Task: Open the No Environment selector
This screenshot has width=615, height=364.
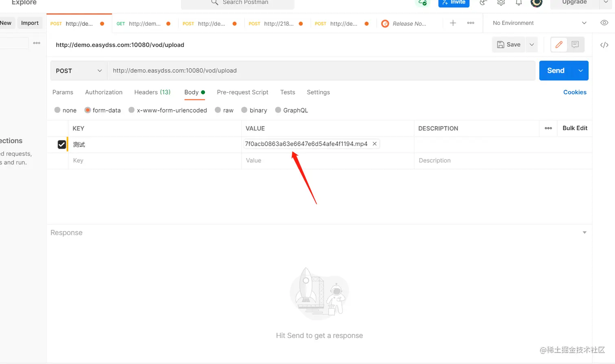Action: (x=539, y=23)
